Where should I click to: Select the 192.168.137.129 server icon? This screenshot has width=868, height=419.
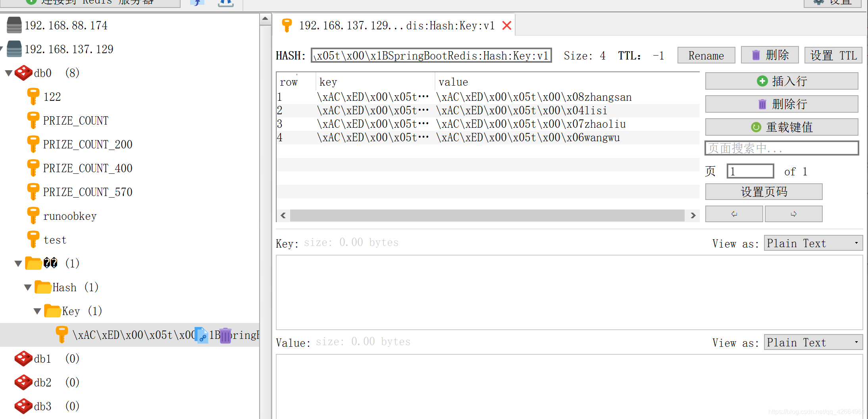[x=14, y=49]
